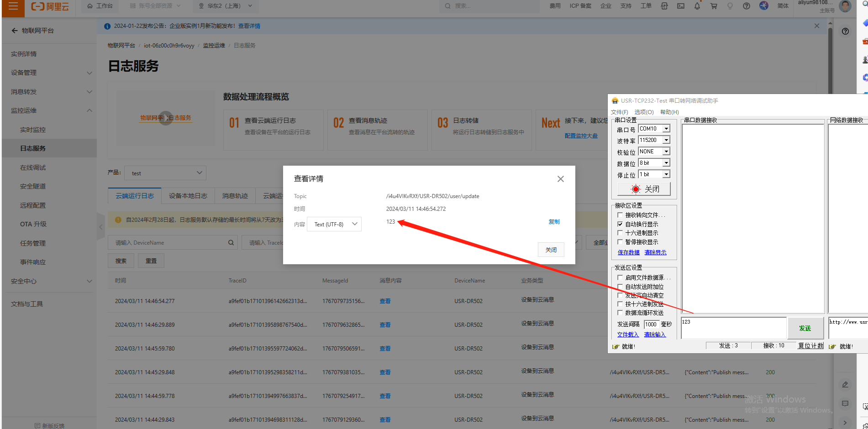Open the Text (UTF-8) content format dropdown

click(x=335, y=224)
